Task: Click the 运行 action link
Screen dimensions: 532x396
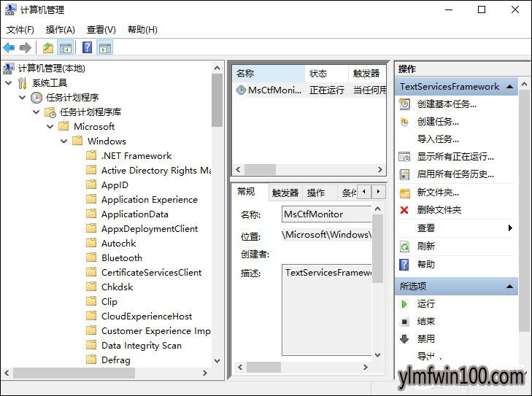Action: click(x=425, y=304)
